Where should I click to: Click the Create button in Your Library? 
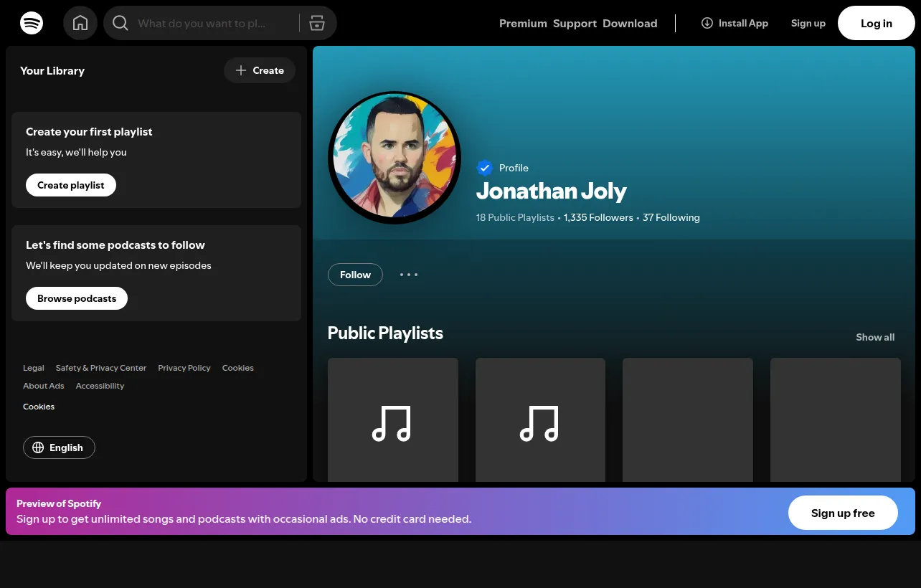[x=260, y=70]
